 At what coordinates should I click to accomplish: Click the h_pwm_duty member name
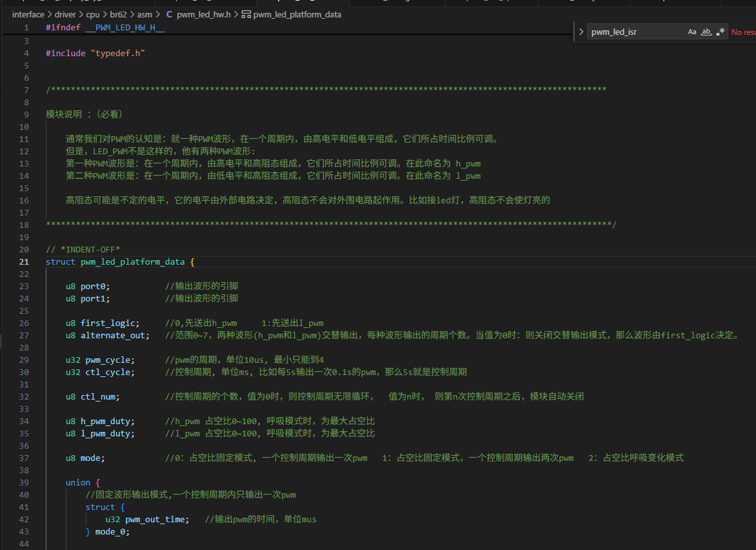point(106,421)
